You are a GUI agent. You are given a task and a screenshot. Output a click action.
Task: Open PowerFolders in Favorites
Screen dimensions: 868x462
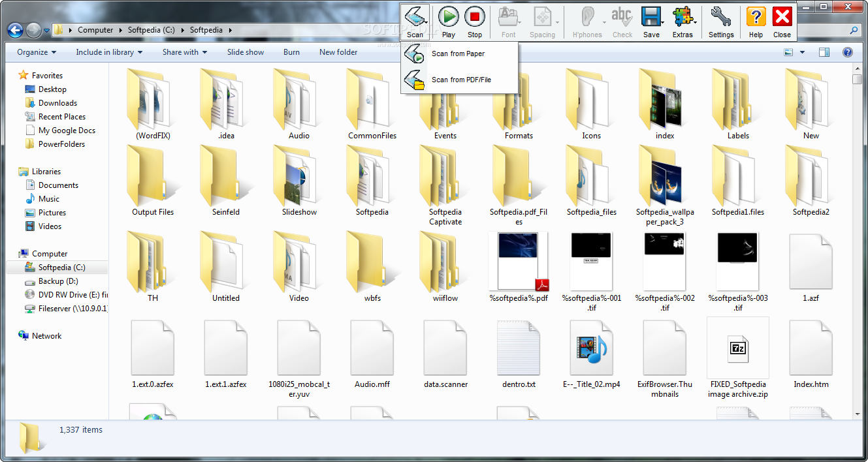(61, 144)
